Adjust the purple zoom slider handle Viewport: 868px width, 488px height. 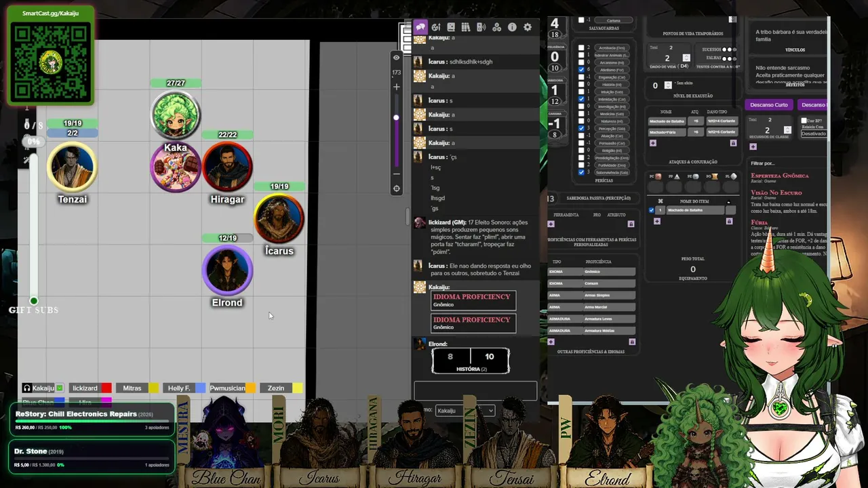click(397, 117)
